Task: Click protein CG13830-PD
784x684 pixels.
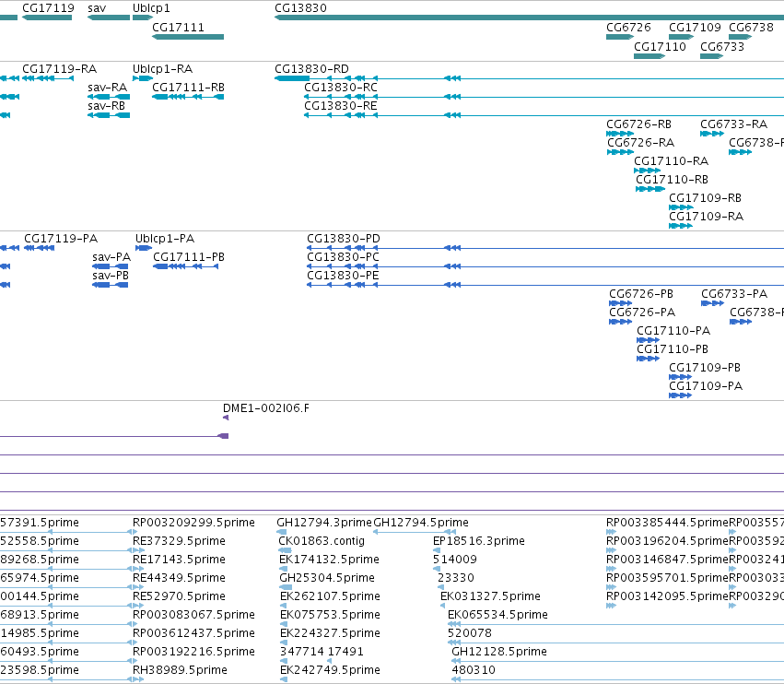Action: coord(343,238)
